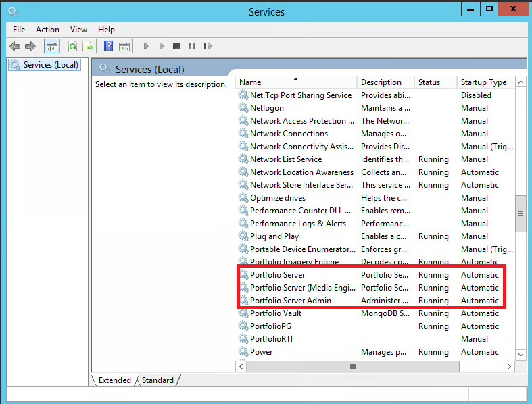Click the Export List toolbar icon
Viewport: 532px width, 404px height.
[87, 46]
